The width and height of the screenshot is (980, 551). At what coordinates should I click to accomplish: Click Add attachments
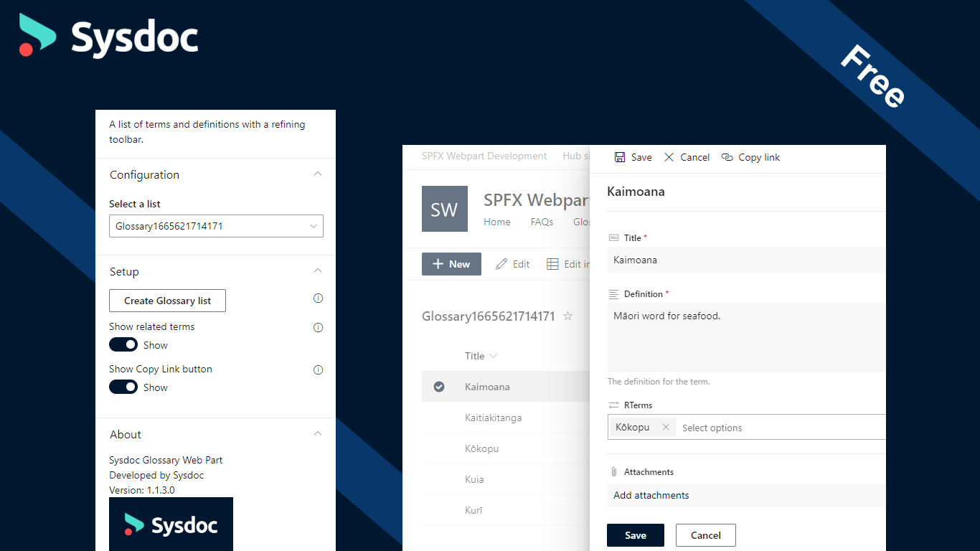coord(651,495)
